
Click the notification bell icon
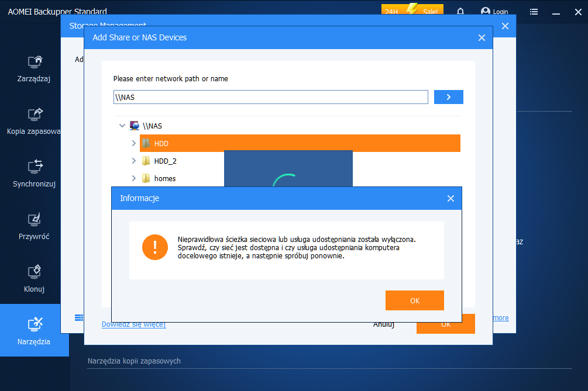click(460, 12)
